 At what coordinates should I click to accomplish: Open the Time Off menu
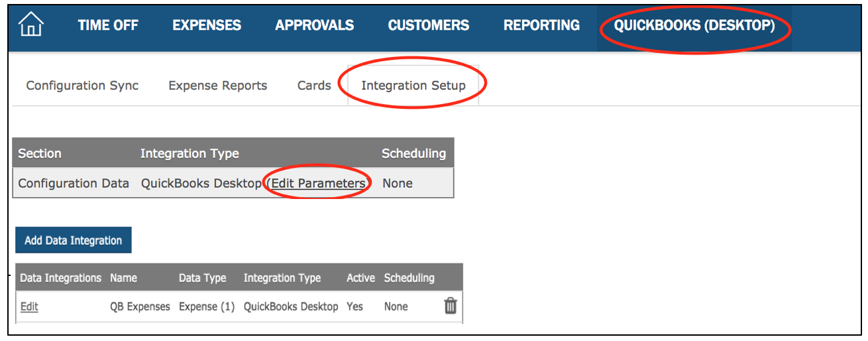click(x=108, y=26)
